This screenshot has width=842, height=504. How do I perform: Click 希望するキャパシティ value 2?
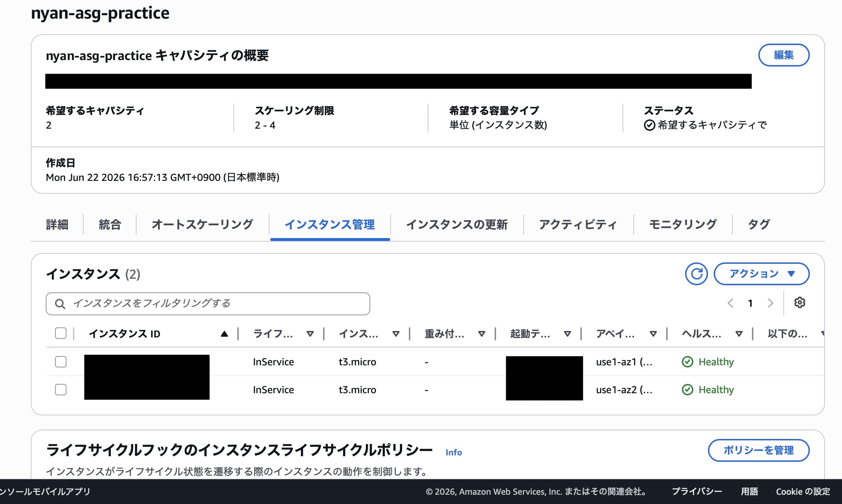click(49, 125)
